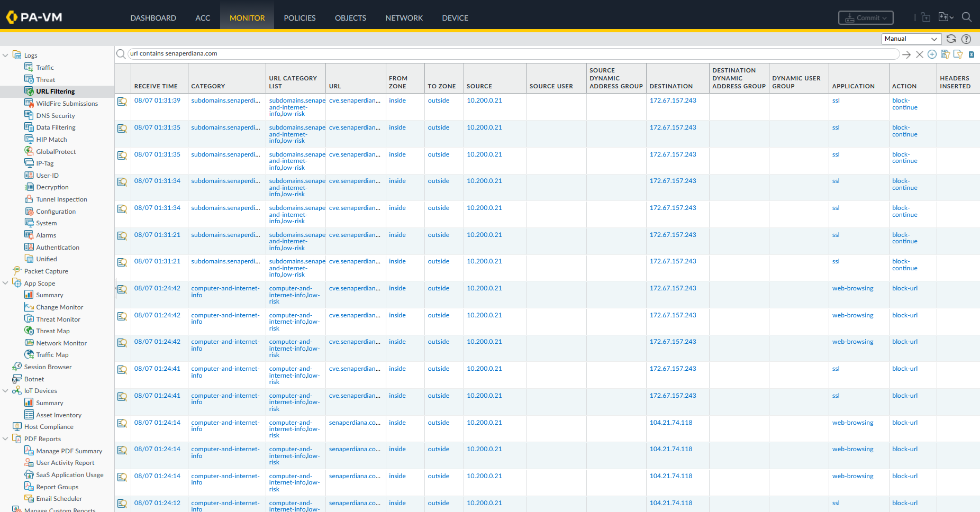Open the Traffic log icon
980x512 pixels.
[29, 67]
